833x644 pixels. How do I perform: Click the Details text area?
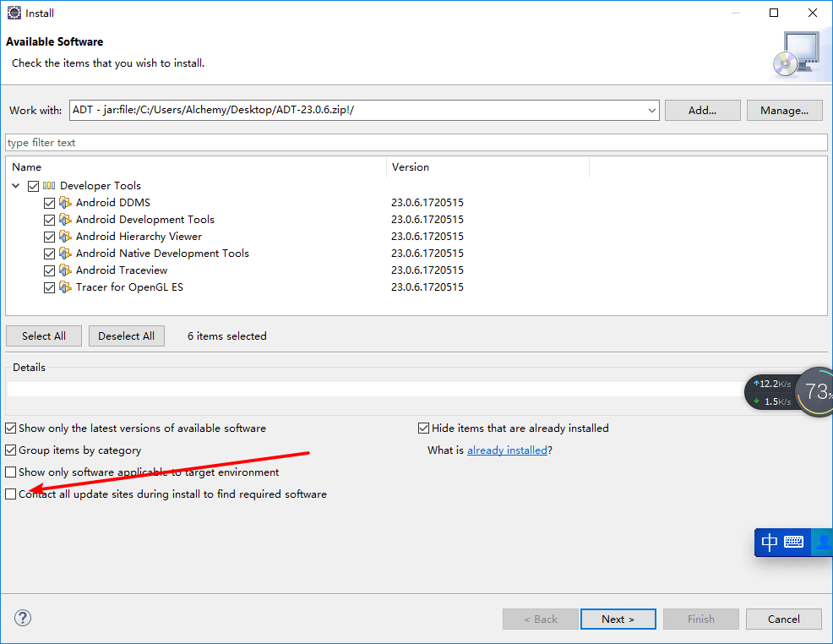click(376, 389)
